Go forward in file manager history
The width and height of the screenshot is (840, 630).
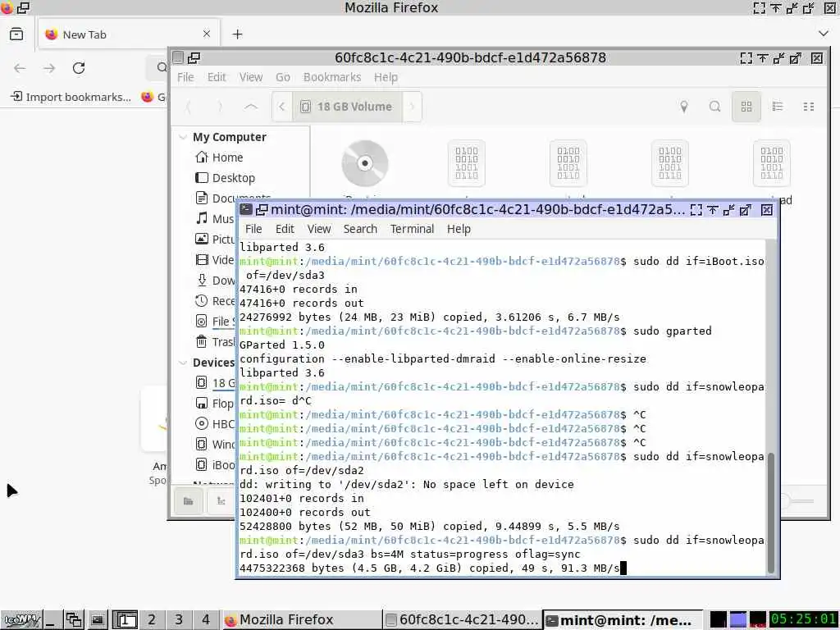tap(220, 107)
